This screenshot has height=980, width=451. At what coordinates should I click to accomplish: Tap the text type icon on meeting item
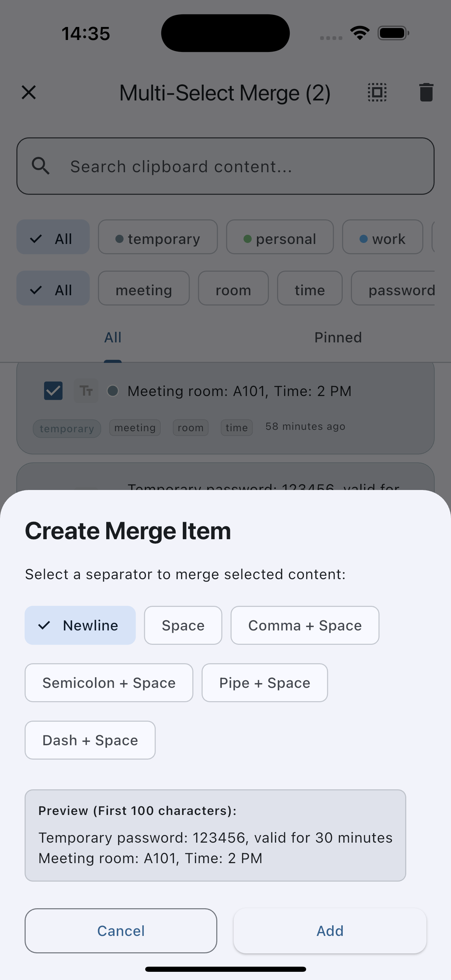point(86,391)
